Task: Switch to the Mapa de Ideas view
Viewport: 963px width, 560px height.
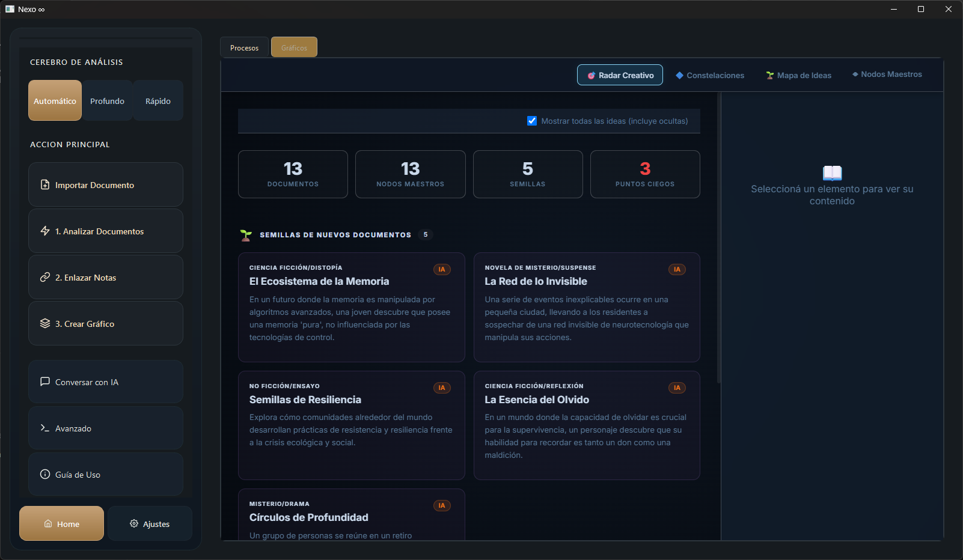Action: click(x=798, y=75)
